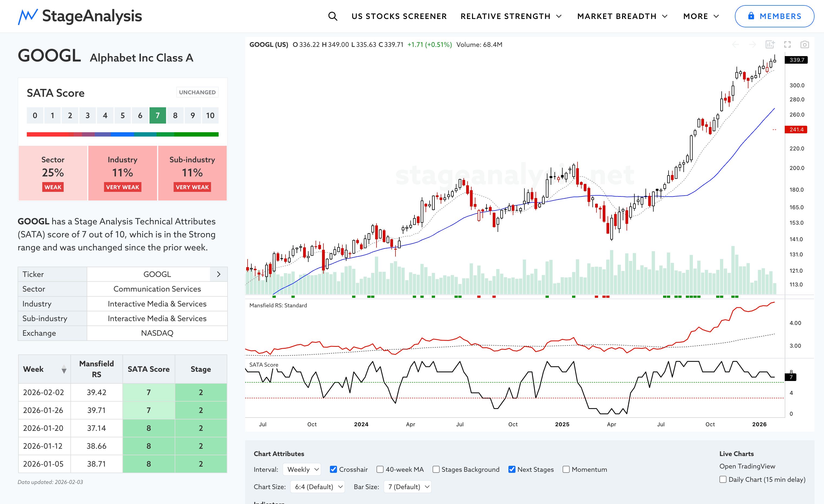
Task: Enable the 40-week MA checkbox
Action: pyautogui.click(x=380, y=469)
